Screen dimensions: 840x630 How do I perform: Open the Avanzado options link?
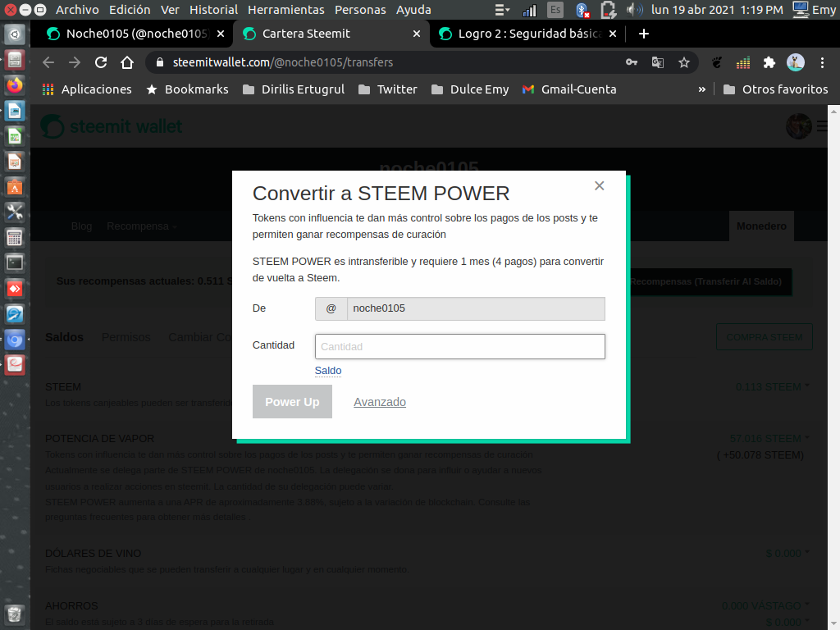tap(379, 402)
